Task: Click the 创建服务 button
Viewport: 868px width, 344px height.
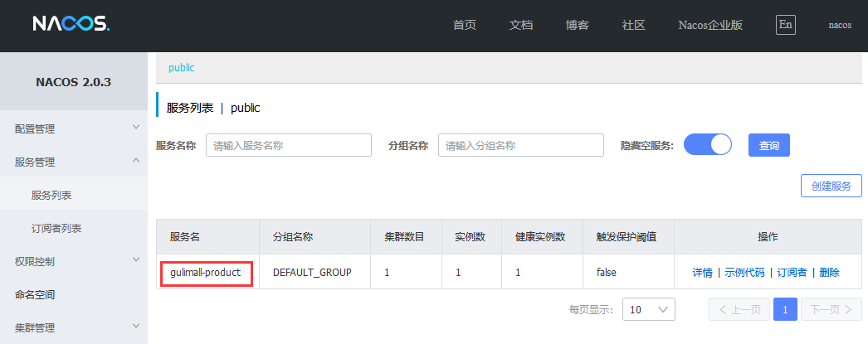Action: pyautogui.click(x=831, y=186)
